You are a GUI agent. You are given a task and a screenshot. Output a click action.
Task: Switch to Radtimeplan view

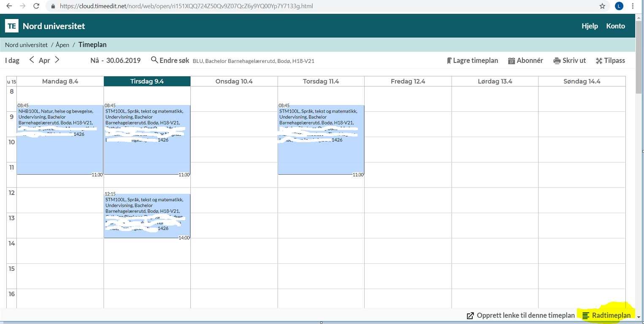click(606, 316)
